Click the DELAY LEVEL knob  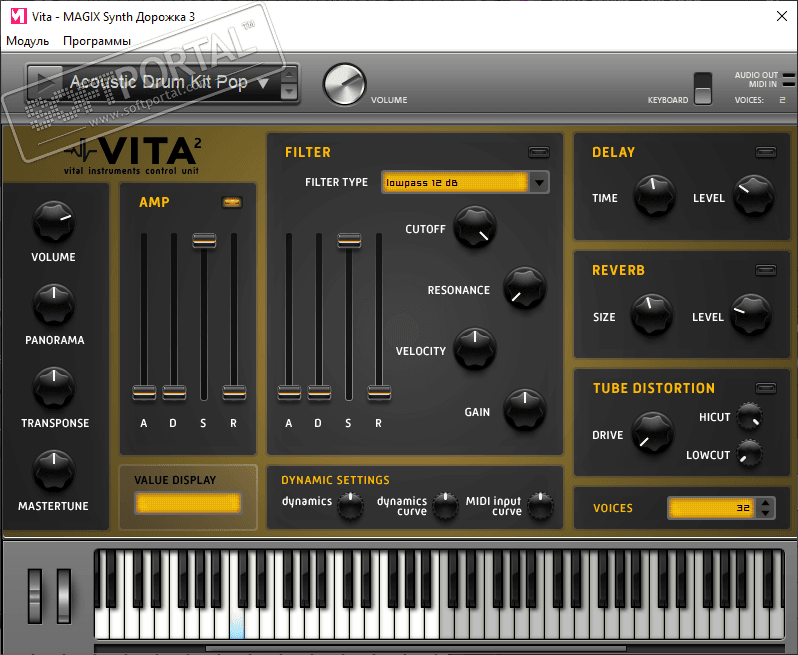[753, 196]
